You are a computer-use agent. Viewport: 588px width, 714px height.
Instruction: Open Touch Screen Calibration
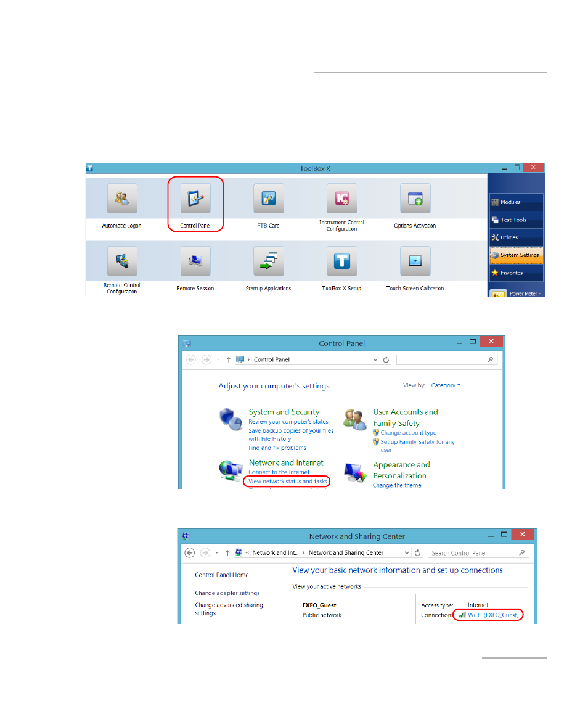point(415,261)
